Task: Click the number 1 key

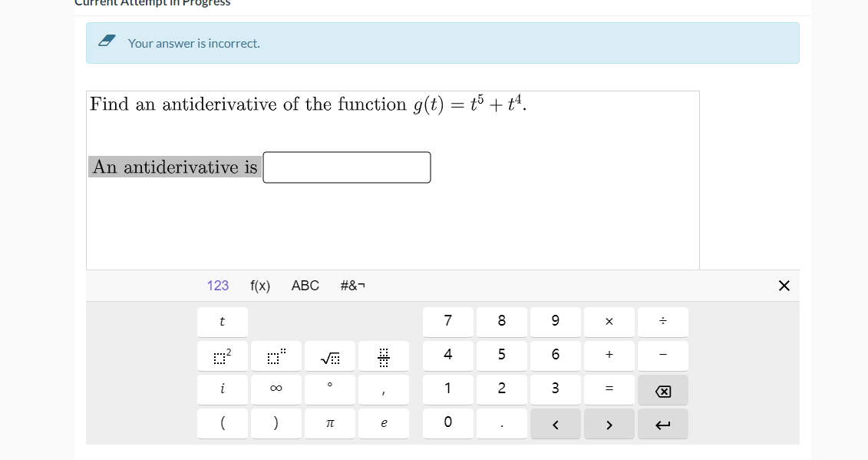Action: (448, 389)
